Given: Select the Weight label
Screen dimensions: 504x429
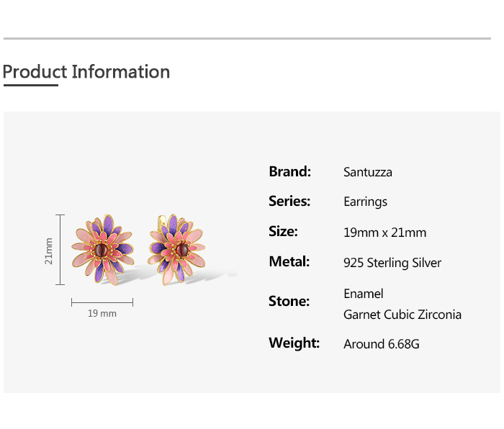Looking at the screenshot, I should [294, 343].
